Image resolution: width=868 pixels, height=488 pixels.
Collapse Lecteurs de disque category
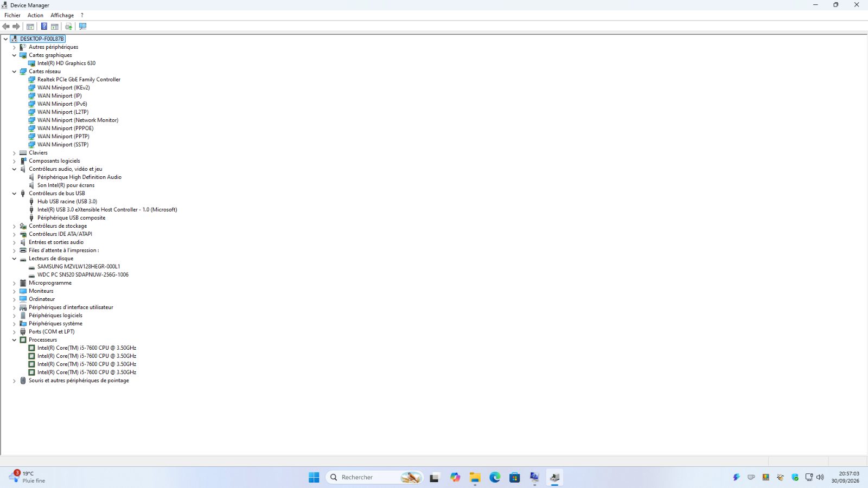tap(15, 259)
